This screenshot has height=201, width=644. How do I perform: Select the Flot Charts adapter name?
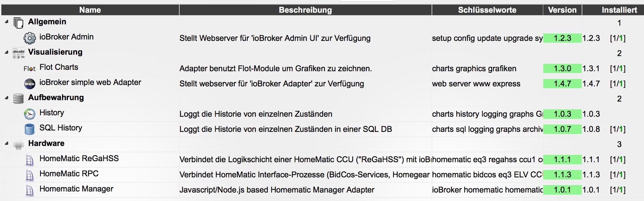click(x=59, y=67)
